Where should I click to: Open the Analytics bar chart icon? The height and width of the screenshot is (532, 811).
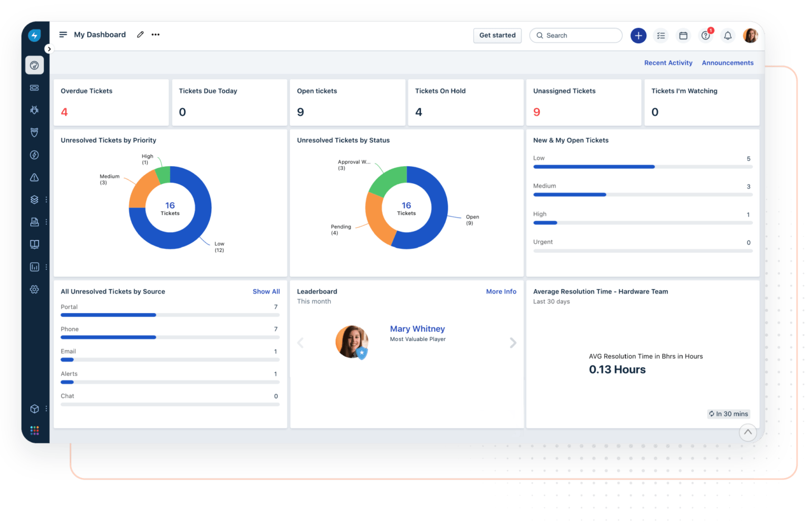[x=34, y=267]
